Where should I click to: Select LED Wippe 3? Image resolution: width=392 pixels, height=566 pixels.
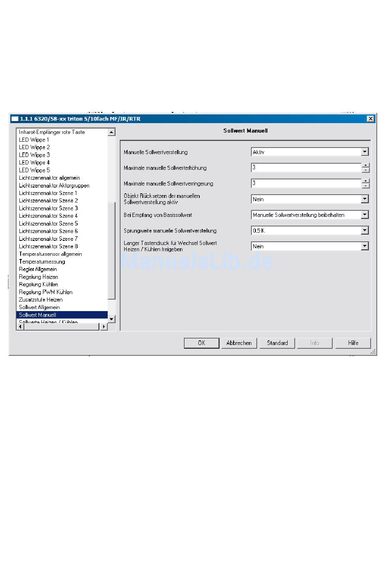pos(34,155)
